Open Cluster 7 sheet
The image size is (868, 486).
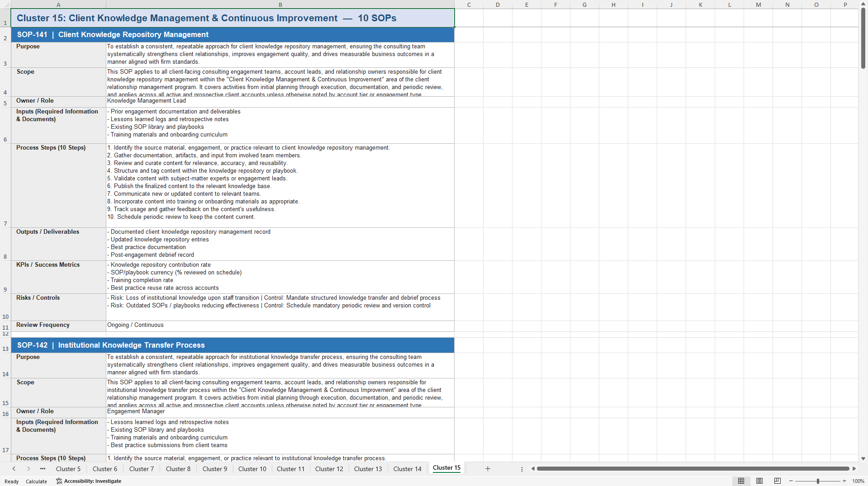click(x=142, y=469)
